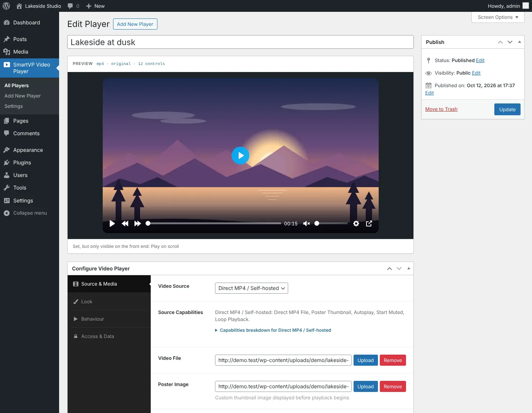Screen dimensions: 532x413
Task: Move Publish box down with arrow
Action: (510, 42)
